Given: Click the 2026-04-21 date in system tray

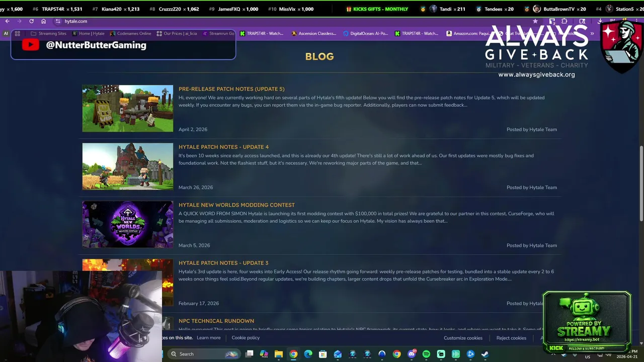Looking at the screenshot, I should [x=627, y=357].
